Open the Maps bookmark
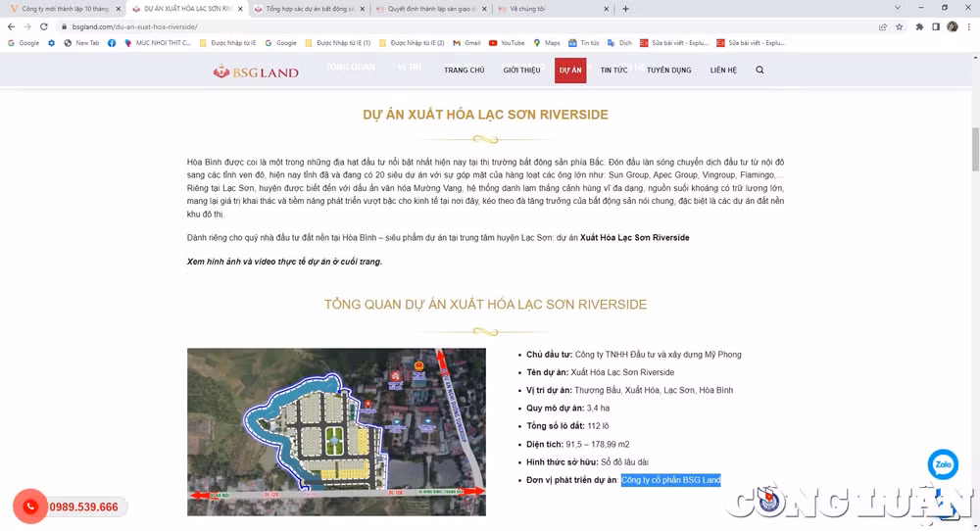This screenshot has height=531, width=980. [546, 43]
